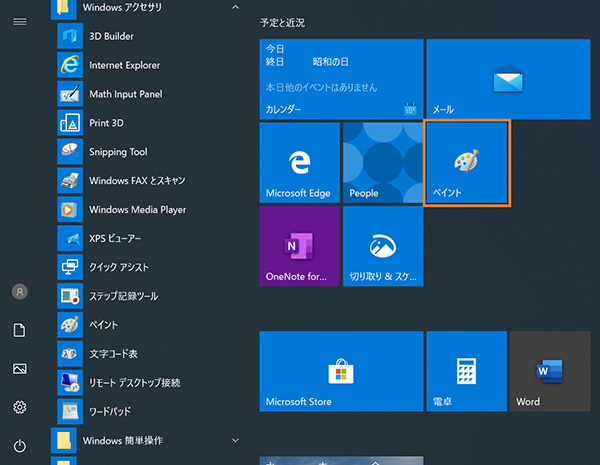Open the Windows FAX とスキャン icon
600x465 pixels.
click(70, 181)
